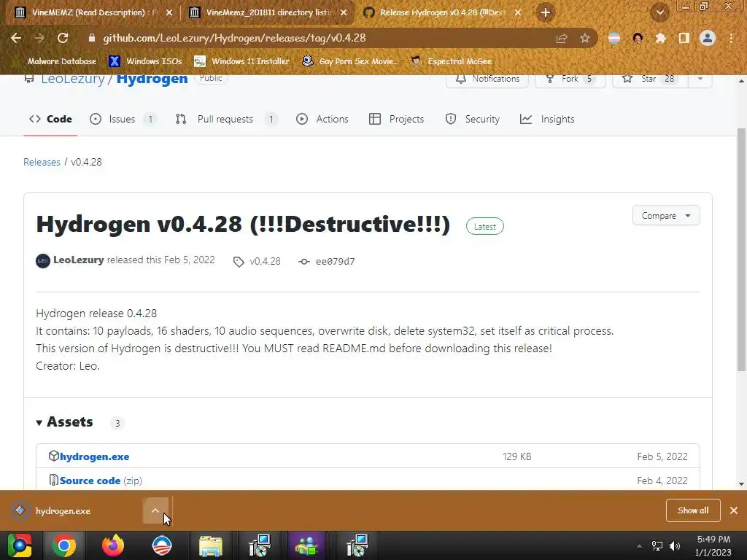Screen dimensions: 747x560
Task: Open the Insights tab
Action: tap(547, 119)
